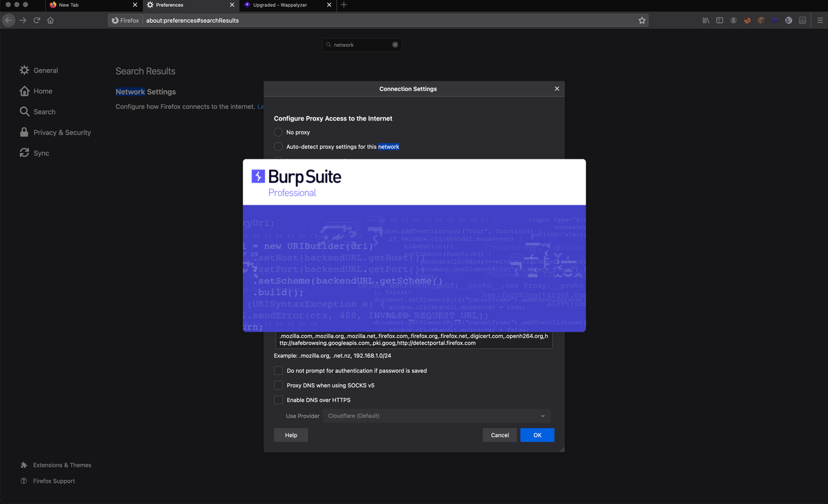Open the Firefox account icon
Image resolution: width=828 pixels, height=504 pixels.
pos(733,20)
